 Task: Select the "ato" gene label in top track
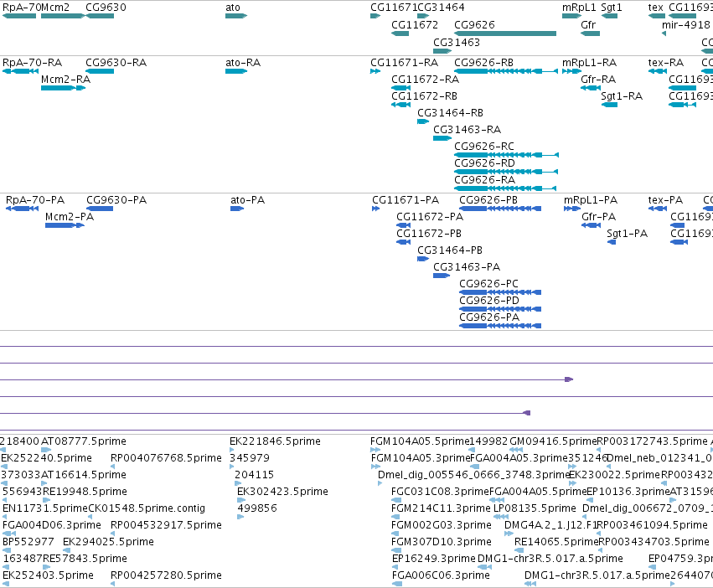coord(233,8)
